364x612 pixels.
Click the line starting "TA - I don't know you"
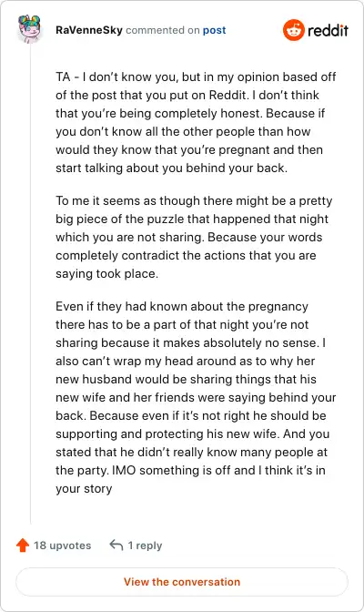(196, 76)
